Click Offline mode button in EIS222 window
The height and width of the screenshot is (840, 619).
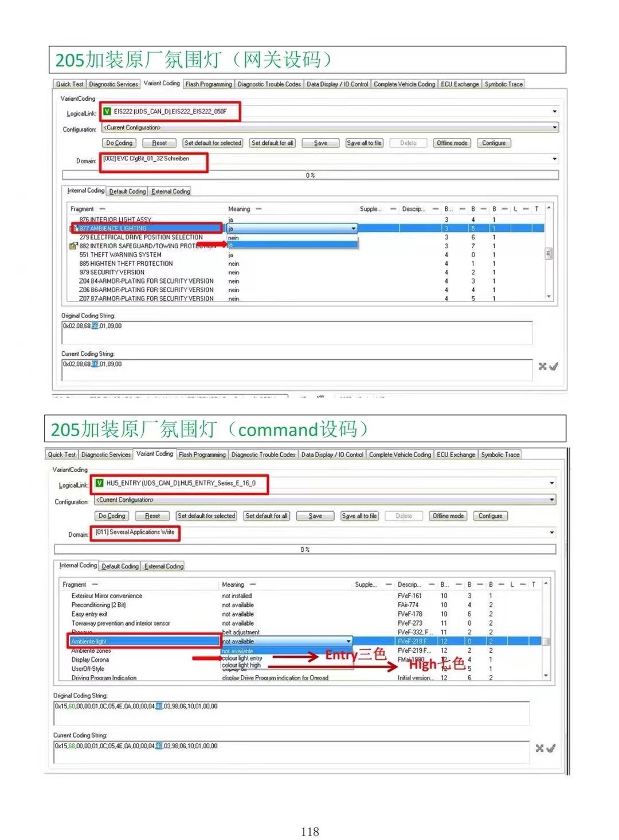point(452,143)
